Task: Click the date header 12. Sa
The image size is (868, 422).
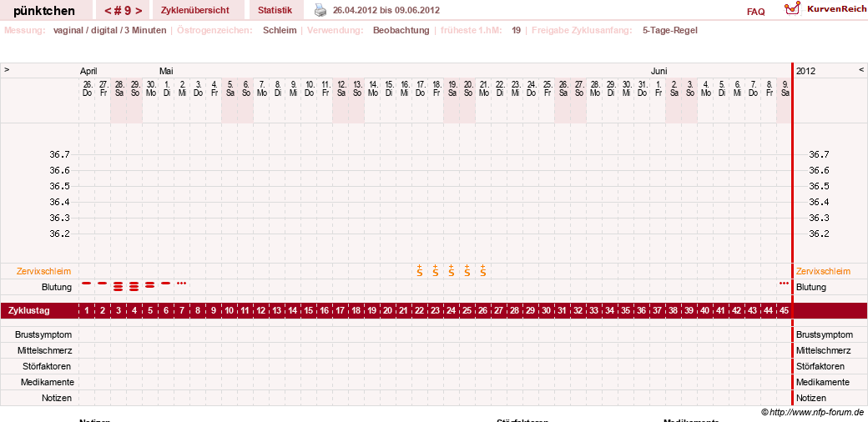Action: 341,88
